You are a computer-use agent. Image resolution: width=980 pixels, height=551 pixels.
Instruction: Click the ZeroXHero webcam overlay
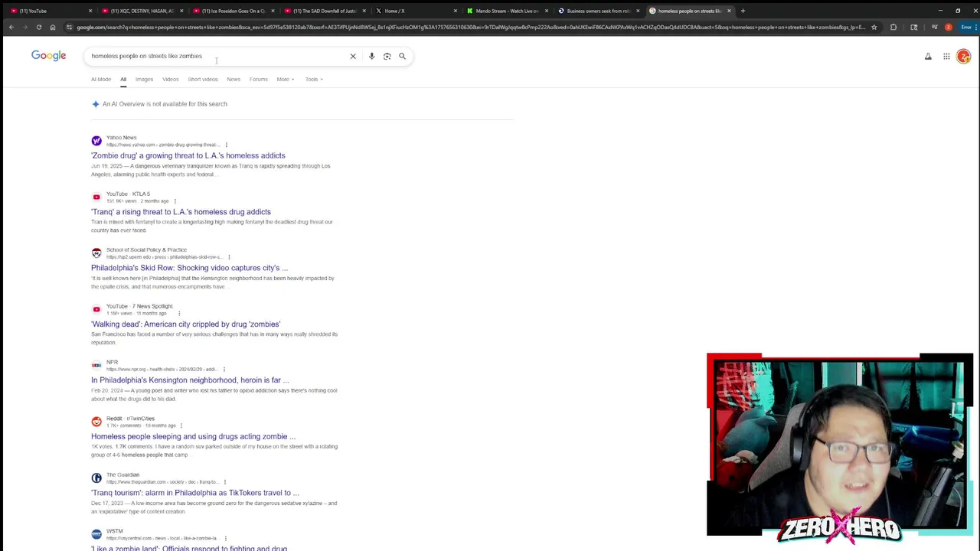[x=840, y=448]
